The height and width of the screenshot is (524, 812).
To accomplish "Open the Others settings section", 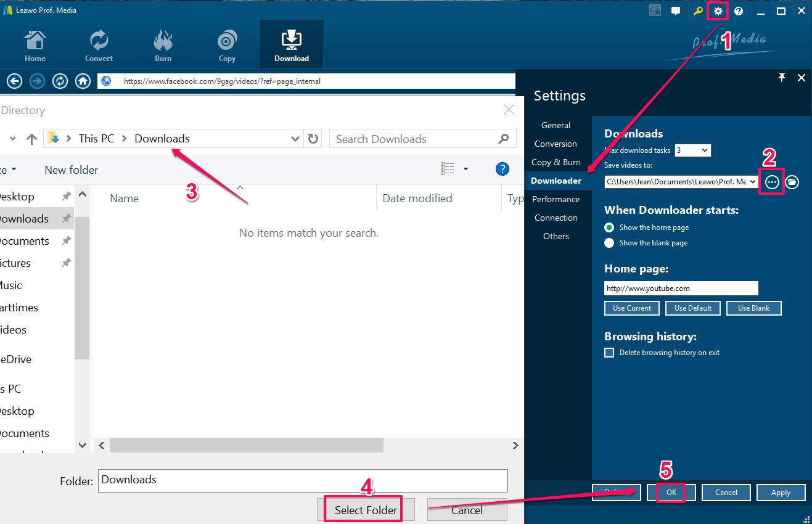I will pyautogui.click(x=556, y=236).
